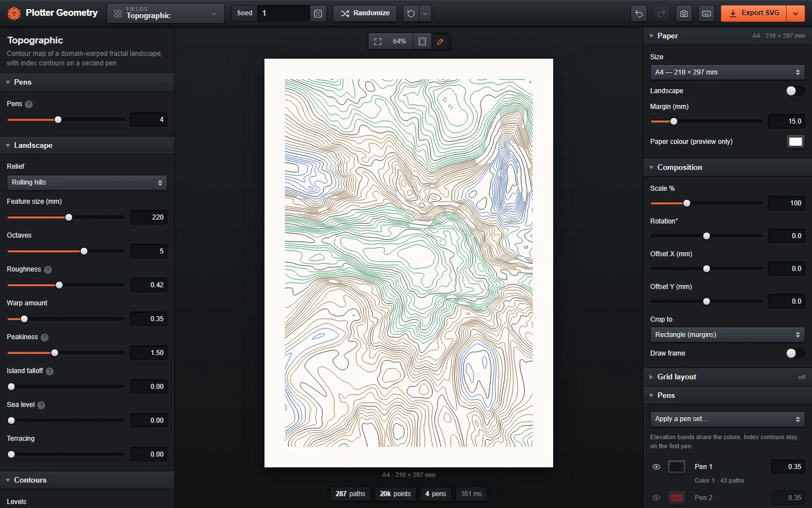Collapse the Contours section
The image size is (812, 508).
pos(87,480)
